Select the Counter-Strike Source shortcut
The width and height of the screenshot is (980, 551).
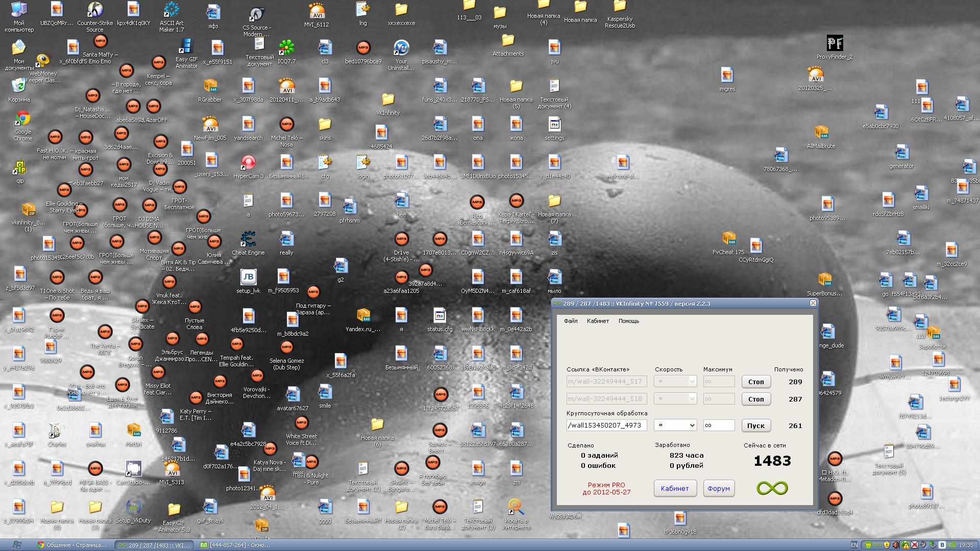click(x=94, y=17)
